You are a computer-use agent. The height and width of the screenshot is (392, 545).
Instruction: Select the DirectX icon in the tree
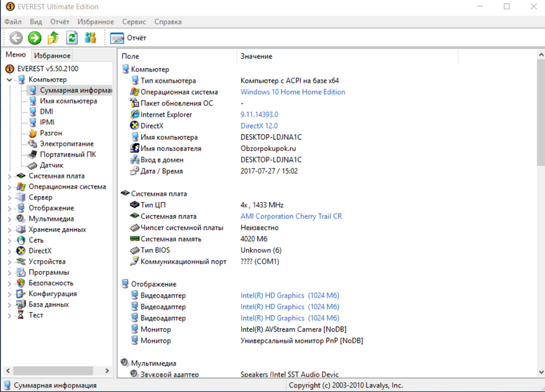(x=22, y=251)
